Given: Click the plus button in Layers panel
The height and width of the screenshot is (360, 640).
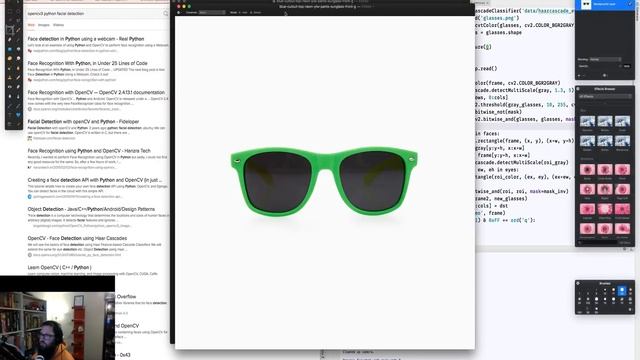Looking at the screenshot, I should [579, 76].
